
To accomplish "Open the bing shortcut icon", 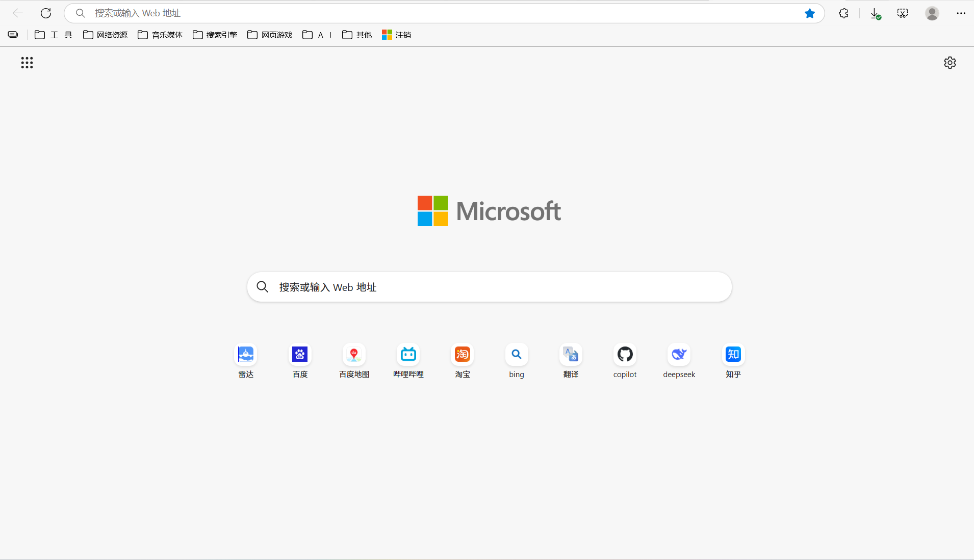I will (x=517, y=355).
